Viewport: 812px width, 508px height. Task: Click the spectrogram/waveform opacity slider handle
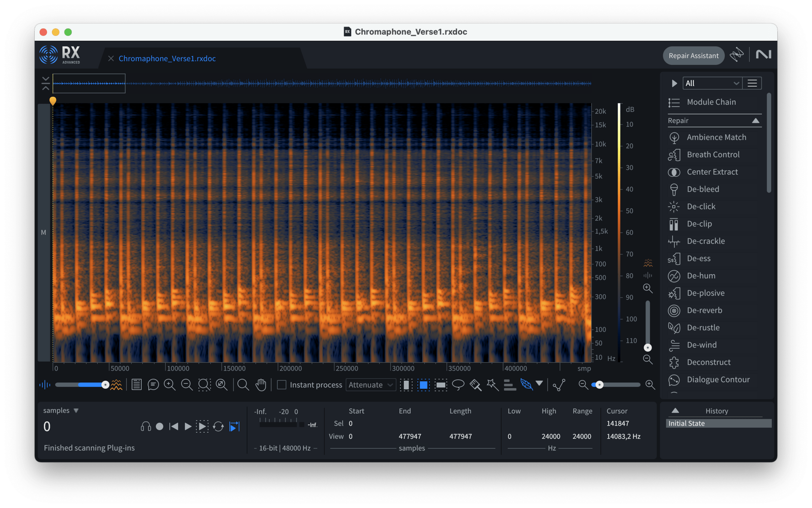coord(105,385)
